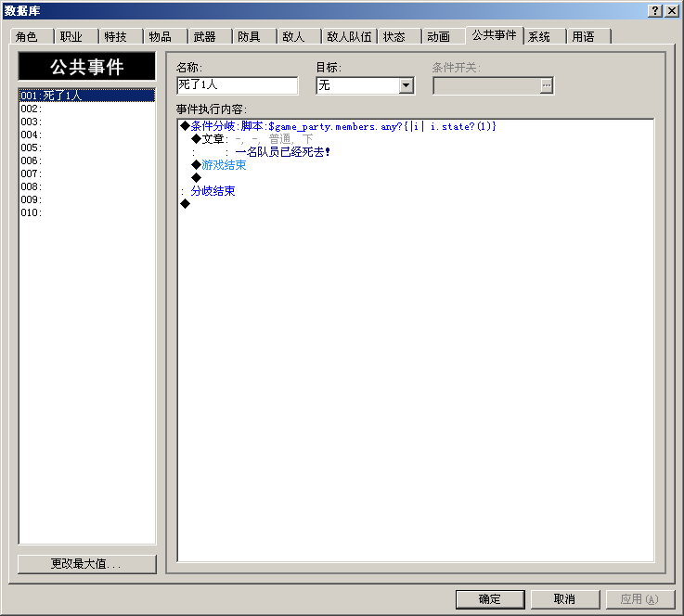Switch to the 防具 tab
Image resolution: width=684 pixels, height=616 pixels.
pyautogui.click(x=254, y=36)
